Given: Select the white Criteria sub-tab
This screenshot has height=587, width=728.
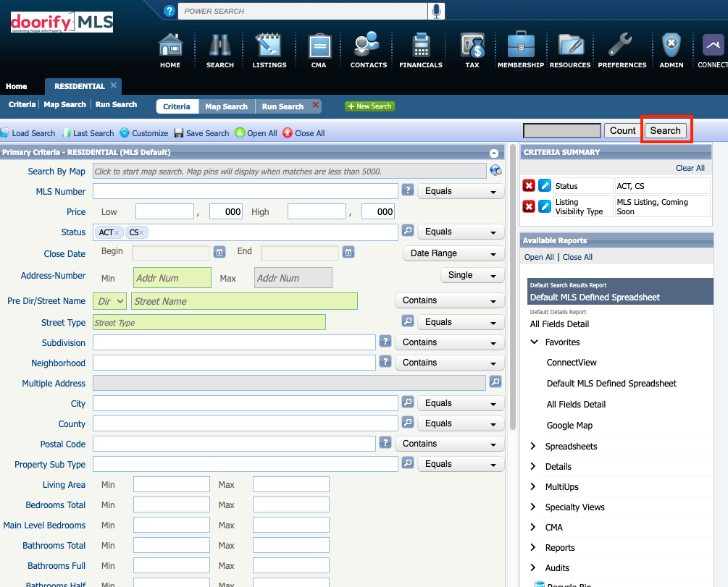Looking at the screenshot, I should point(177,106).
